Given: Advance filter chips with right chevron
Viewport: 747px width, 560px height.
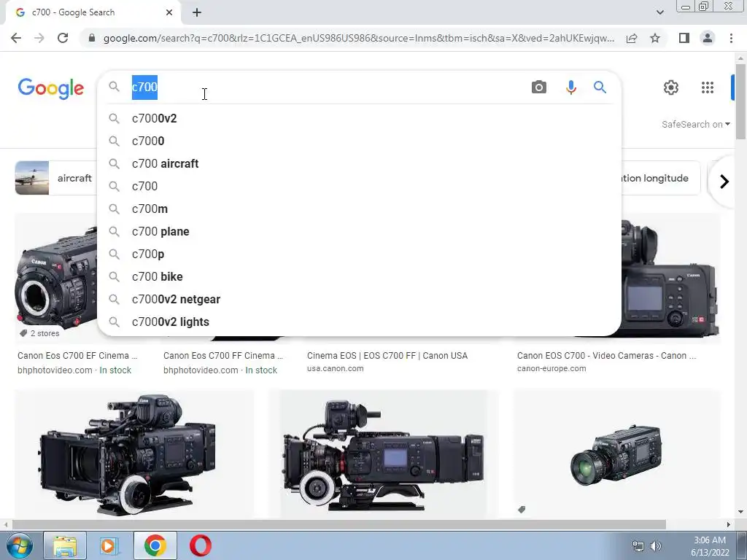Looking at the screenshot, I should pyautogui.click(x=724, y=182).
